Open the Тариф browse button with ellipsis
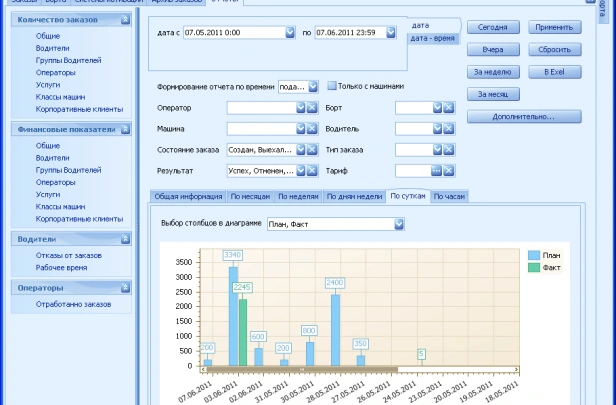Image resolution: width=616 pixels, height=405 pixels. pos(436,172)
